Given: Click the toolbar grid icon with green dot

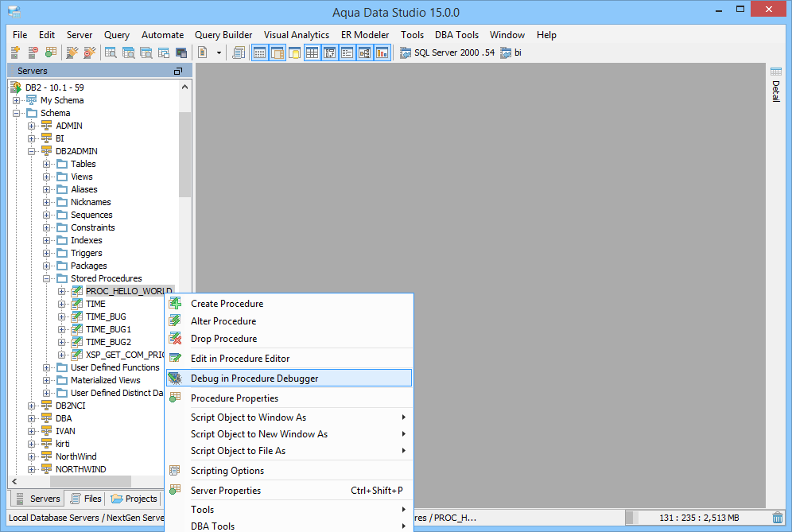Looking at the screenshot, I should coord(51,52).
